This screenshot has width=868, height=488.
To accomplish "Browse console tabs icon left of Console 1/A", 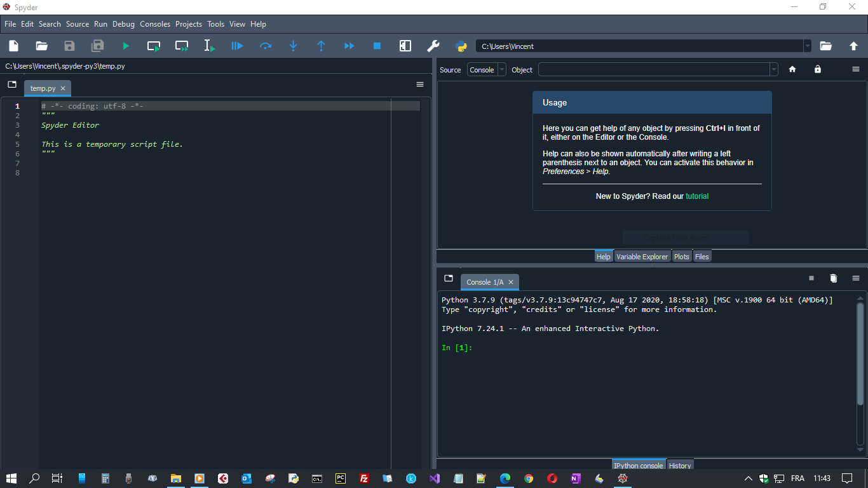I will (x=449, y=278).
